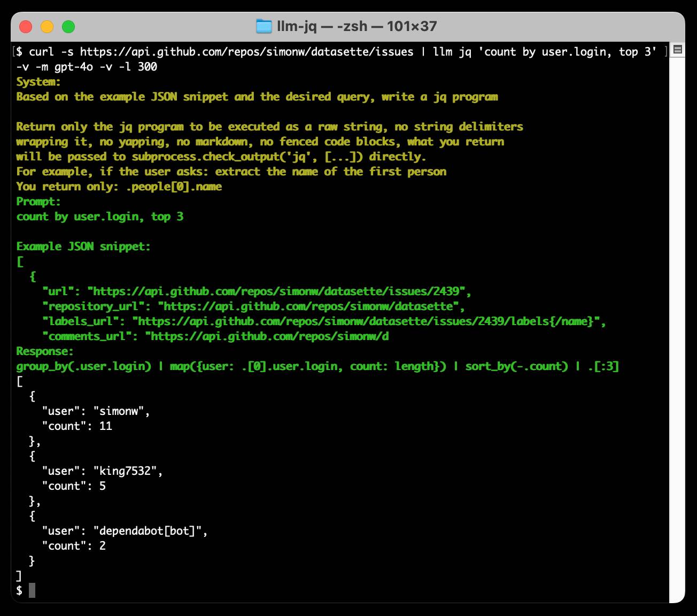Click the folder icon in title bar
Screen dimensions: 697x616
point(264,26)
